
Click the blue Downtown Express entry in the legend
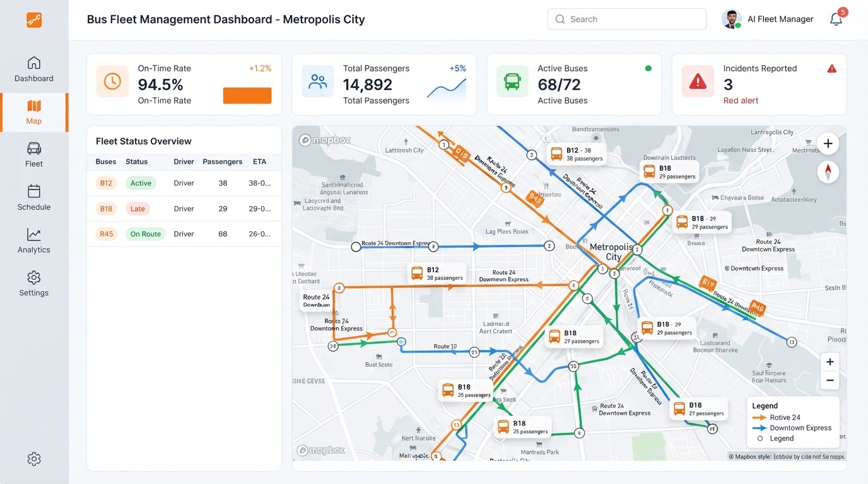click(792, 428)
